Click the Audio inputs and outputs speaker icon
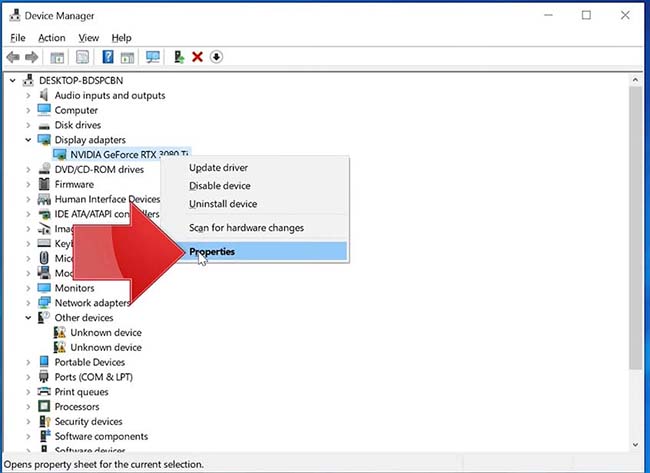Image resolution: width=650 pixels, height=473 pixels. click(44, 95)
